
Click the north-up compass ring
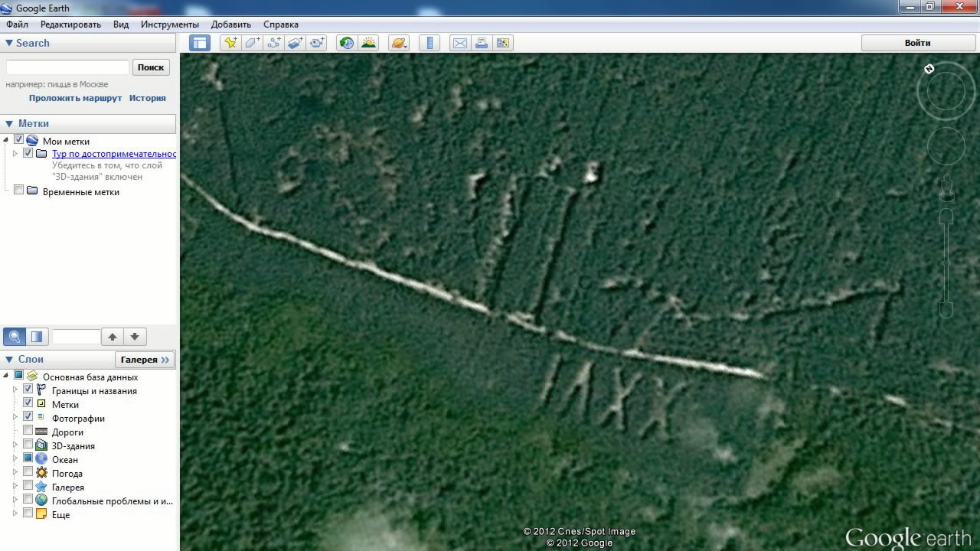929,69
